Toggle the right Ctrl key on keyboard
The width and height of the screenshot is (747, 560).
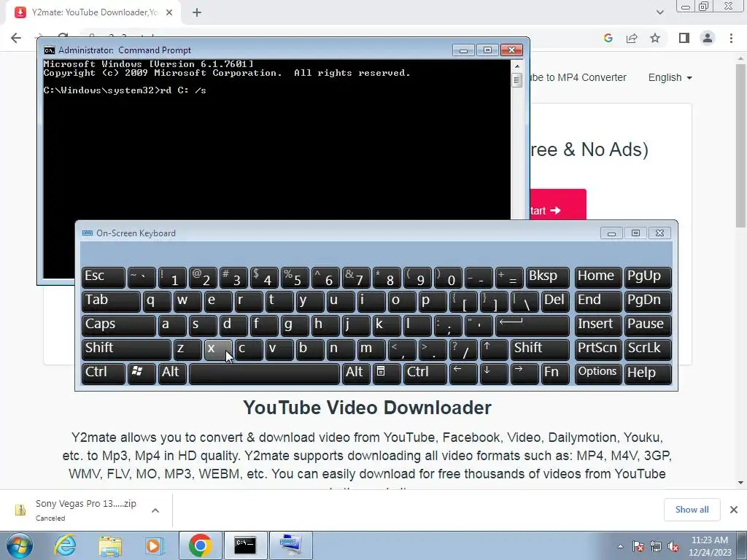pyautogui.click(x=425, y=373)
